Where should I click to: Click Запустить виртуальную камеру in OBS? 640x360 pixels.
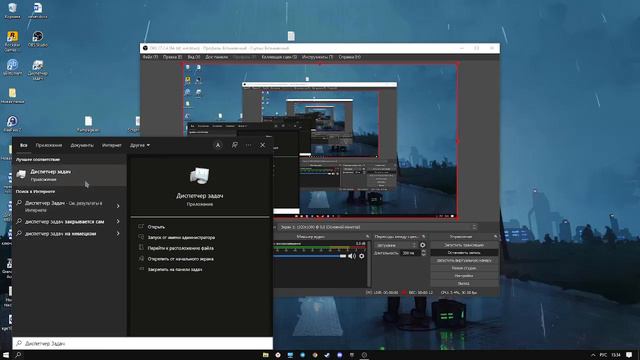click(x=464, y=260)
